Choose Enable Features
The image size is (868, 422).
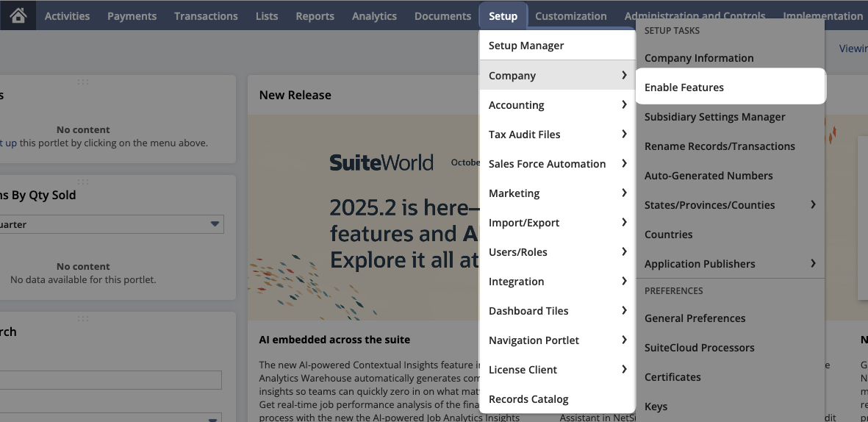(730, 87)
